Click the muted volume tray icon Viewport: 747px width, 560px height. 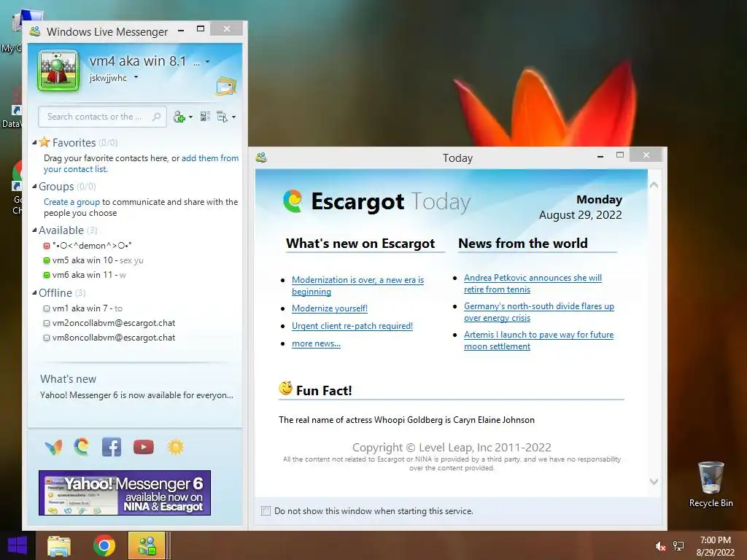pyautogui.click(x=660, y=546)
